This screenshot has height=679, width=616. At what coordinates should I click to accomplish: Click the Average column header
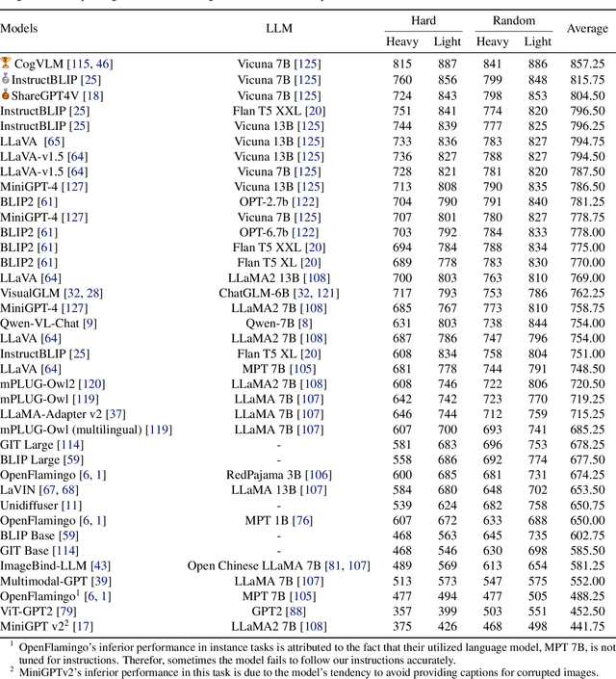[x=587, y=29]
